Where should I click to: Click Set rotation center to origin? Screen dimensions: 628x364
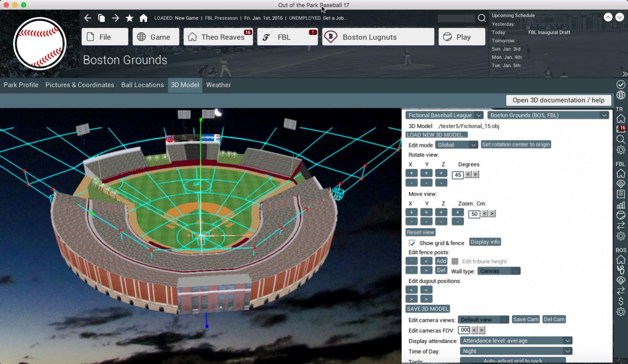point(516,144)
